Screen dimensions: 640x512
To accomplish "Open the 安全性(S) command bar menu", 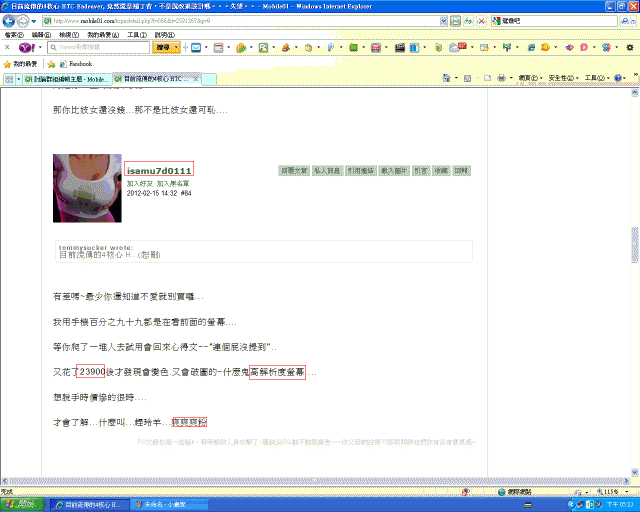I will pos(563,78).
